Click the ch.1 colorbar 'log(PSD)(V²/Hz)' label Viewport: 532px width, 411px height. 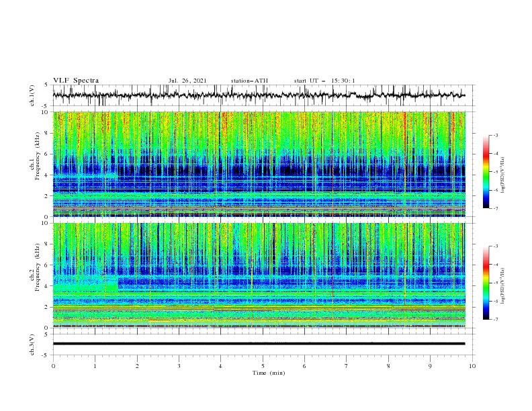[x=504, y=175]
